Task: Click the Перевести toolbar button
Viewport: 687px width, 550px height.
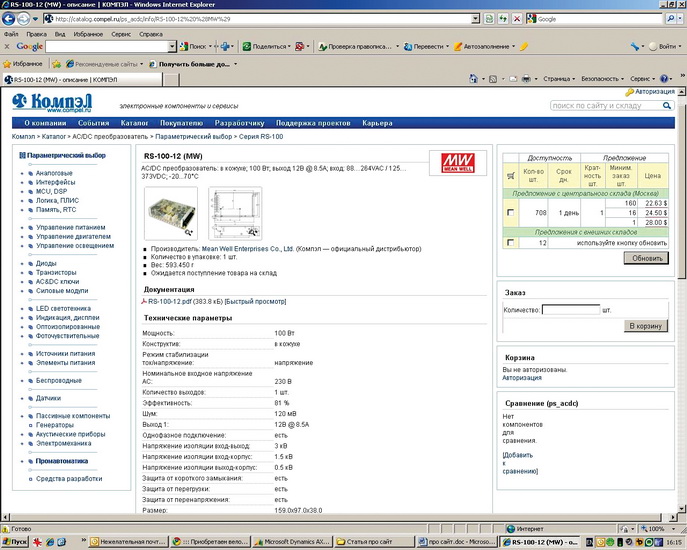Action: [x=424, y=46]
